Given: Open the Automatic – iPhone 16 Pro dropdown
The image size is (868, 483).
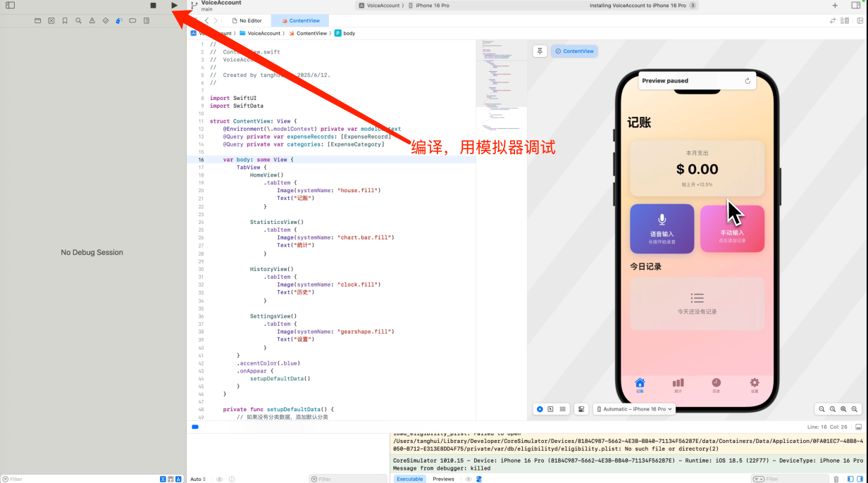Looking at the screenshot, I should (x=634, y=409).
